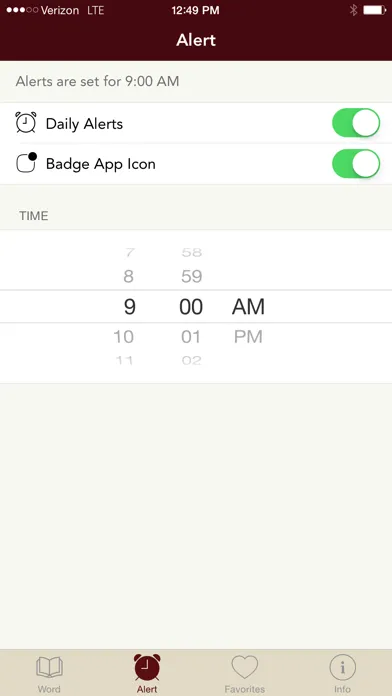Viewport: 392px width, 696px height.
Task: Pick minute 59 in the picker
Action: point(191,277)
